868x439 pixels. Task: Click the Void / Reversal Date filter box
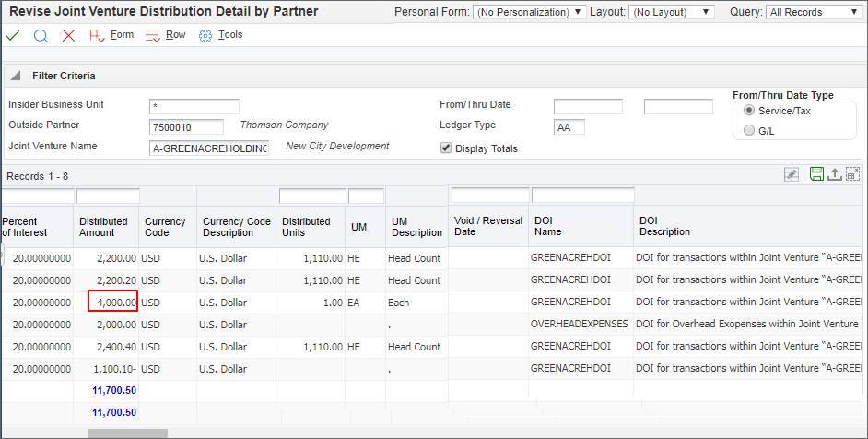[490, 196]
